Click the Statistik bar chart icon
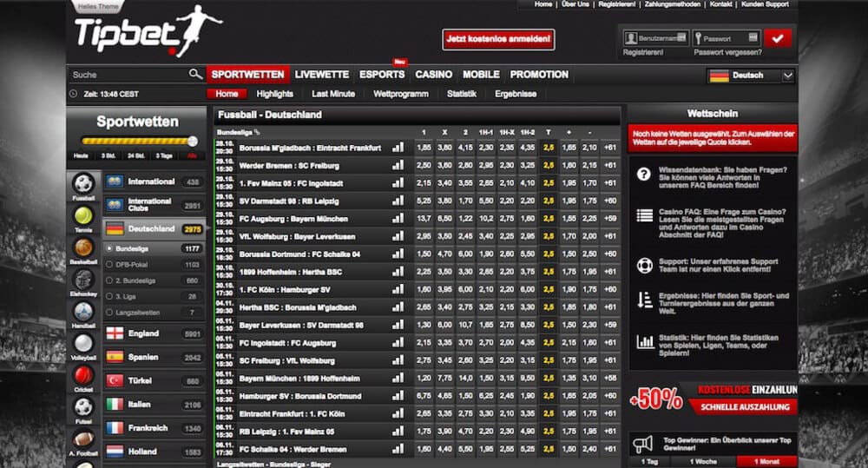This screenshot has width=868, height=468. click(x=645, y=341)
